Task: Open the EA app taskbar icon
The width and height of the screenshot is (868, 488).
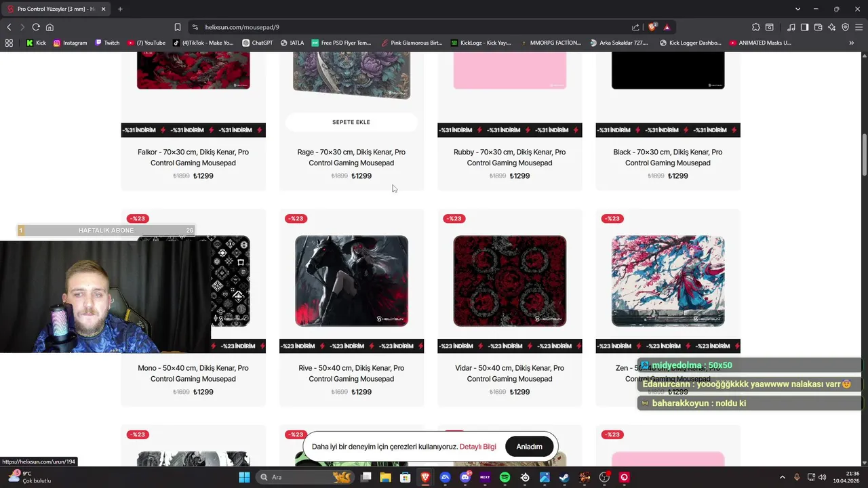Action: tap(445, 477)
